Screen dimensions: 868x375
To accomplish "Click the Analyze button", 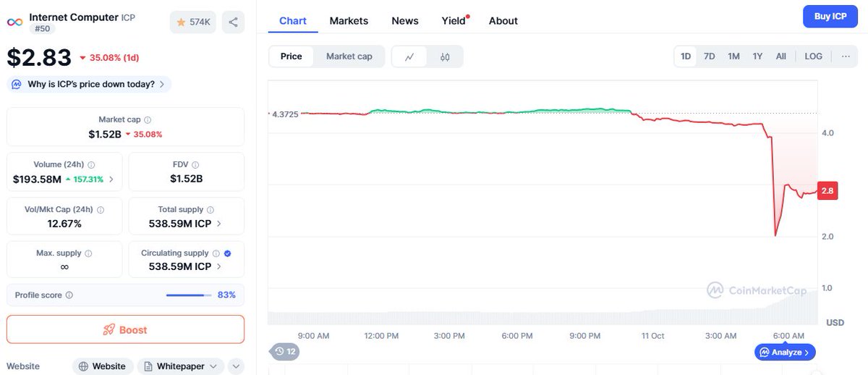I will (786, 352).
